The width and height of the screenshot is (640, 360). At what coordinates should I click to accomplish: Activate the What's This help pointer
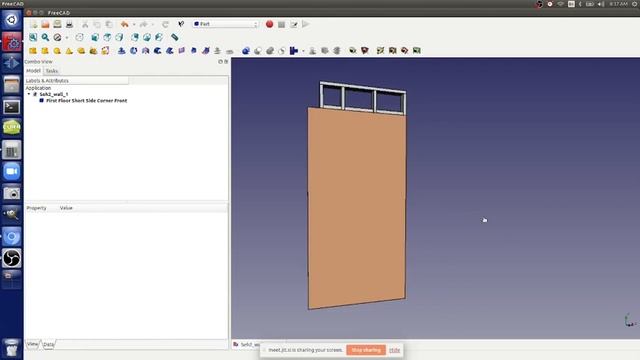pos(181,24)
